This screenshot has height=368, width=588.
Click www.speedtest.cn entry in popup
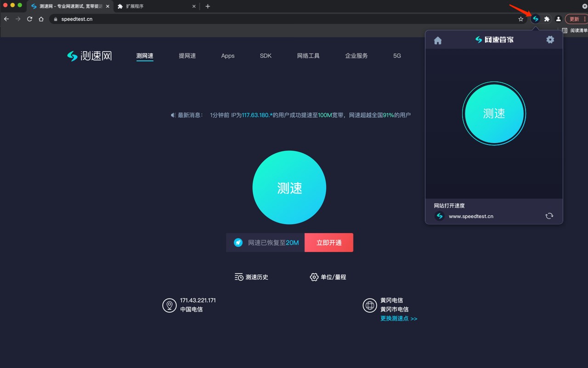[x=471, y=216]
